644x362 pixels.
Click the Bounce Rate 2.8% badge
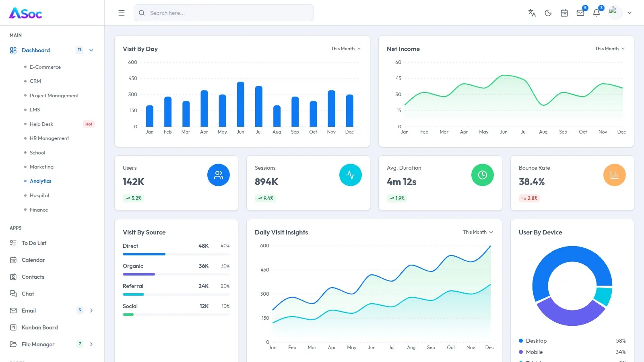[x=529, y=198]
